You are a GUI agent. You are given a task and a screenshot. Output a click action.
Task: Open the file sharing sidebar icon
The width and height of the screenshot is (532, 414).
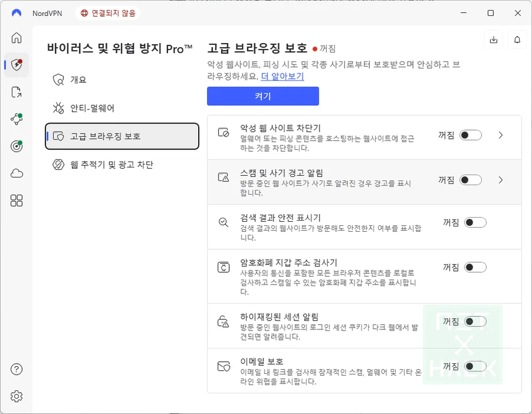click(x=17, y=92)
